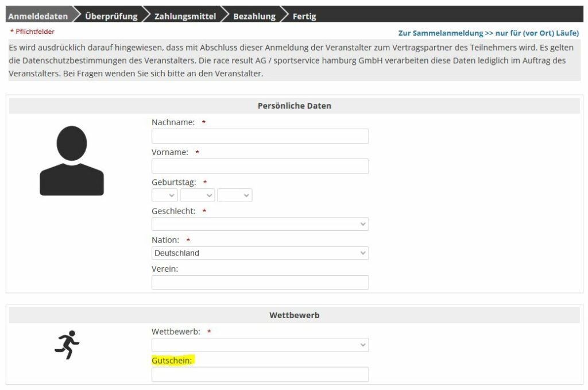Click the Nachname label
This screenshot has height=390, width=588.
tap(173, 122)
